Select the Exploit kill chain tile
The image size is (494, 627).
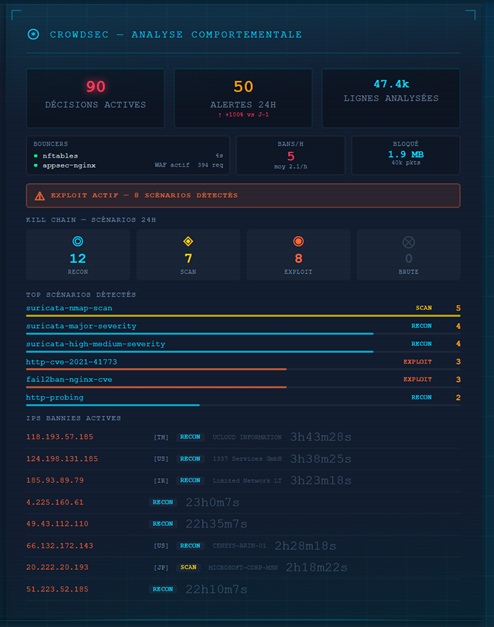click(298, 255)
